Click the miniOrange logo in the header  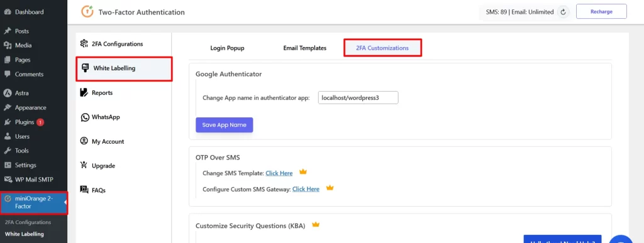87,11
